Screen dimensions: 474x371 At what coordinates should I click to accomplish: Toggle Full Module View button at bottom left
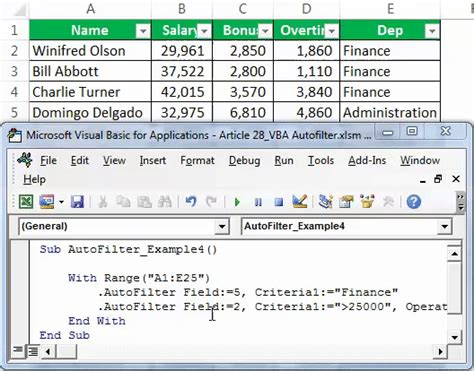[x=33, y=351]
